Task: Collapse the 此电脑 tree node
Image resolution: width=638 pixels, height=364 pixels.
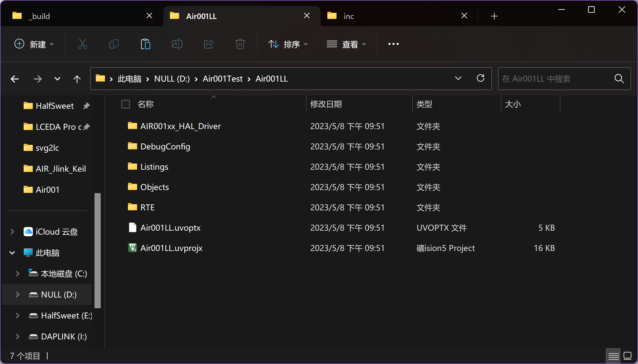Action: (12, 253)
